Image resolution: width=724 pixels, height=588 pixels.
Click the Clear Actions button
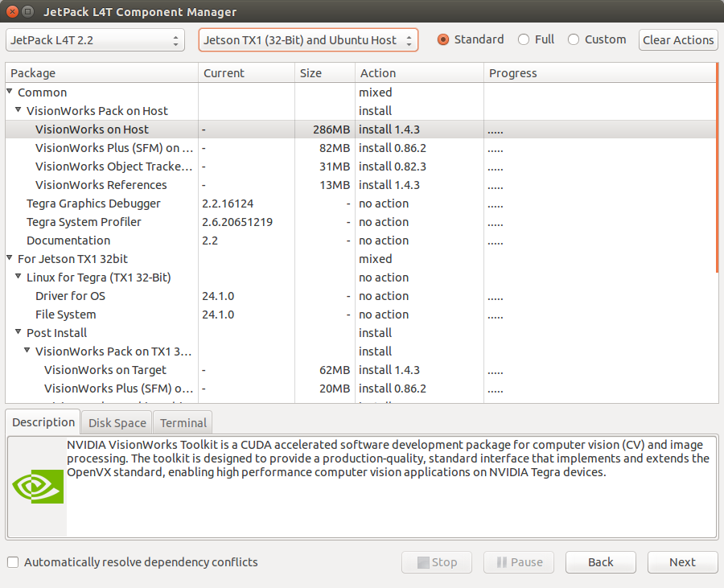[678, 40]
